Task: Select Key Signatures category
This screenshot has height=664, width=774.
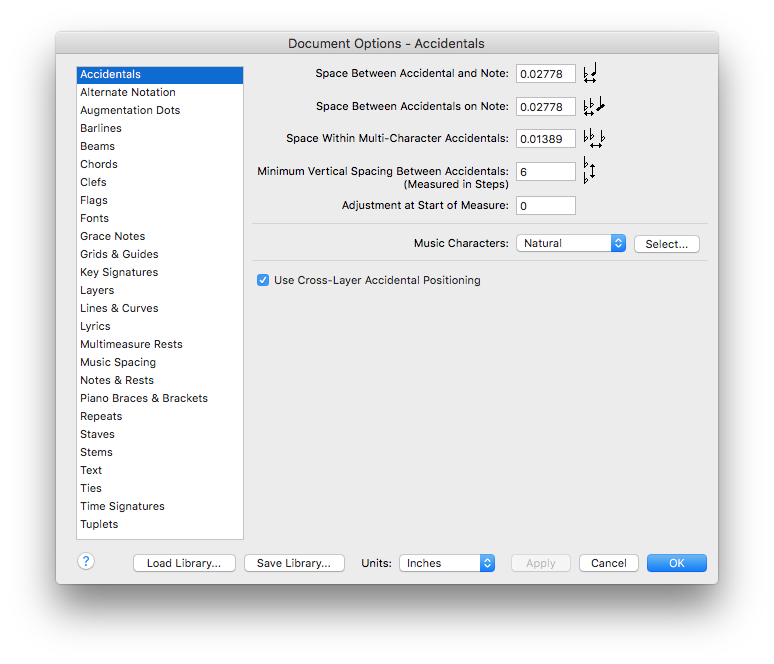Action: coord(160,273)
